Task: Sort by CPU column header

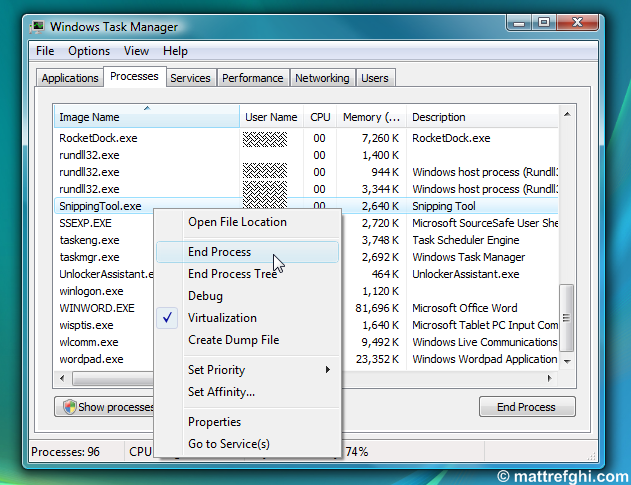Action: point(320,117)
